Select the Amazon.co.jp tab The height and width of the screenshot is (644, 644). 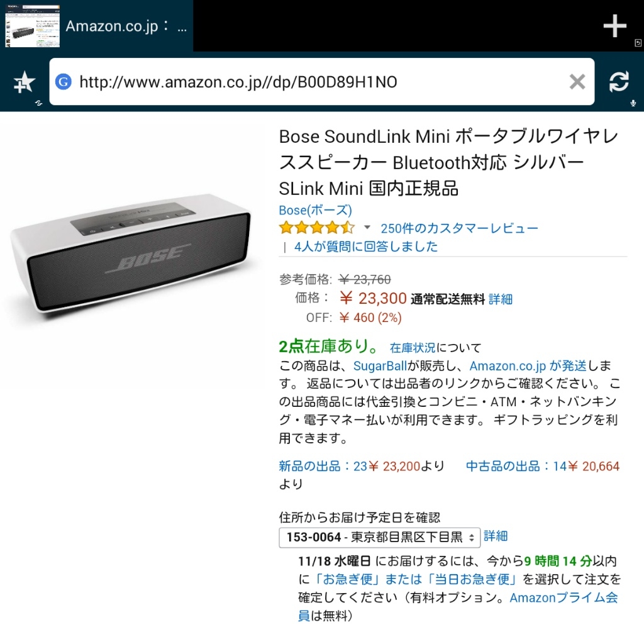pos(96,26)
